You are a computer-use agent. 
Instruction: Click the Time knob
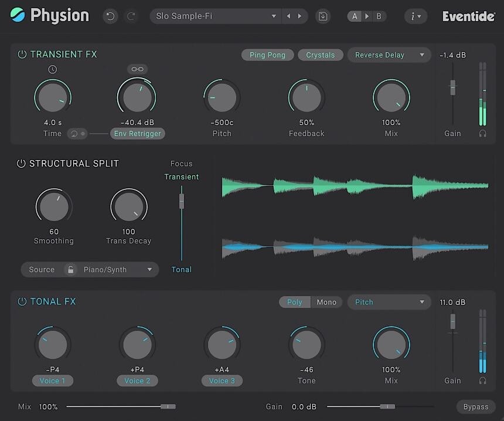tap(53, 97)
